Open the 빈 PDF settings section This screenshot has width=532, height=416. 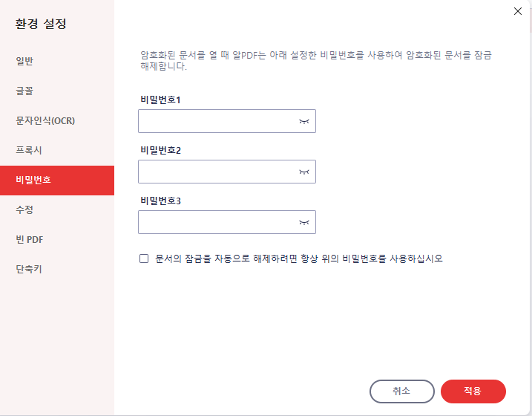tap(57, 239)
